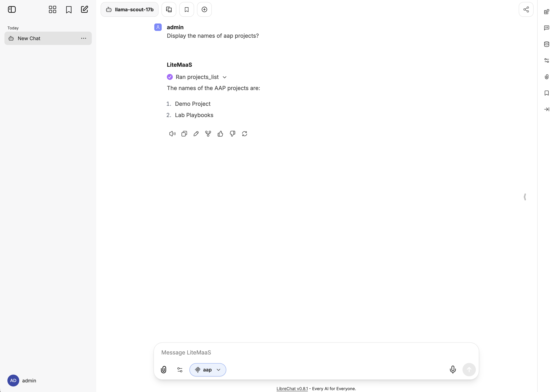The width and height of the screenshot is (555, 392).
Task: Start a new chat with the compose icon
Action: 84,9
